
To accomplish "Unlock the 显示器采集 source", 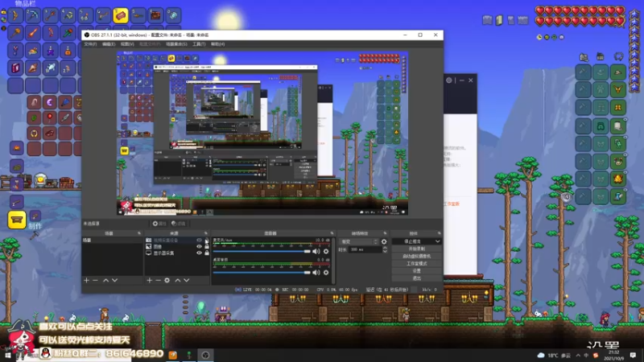I will 207,253.
